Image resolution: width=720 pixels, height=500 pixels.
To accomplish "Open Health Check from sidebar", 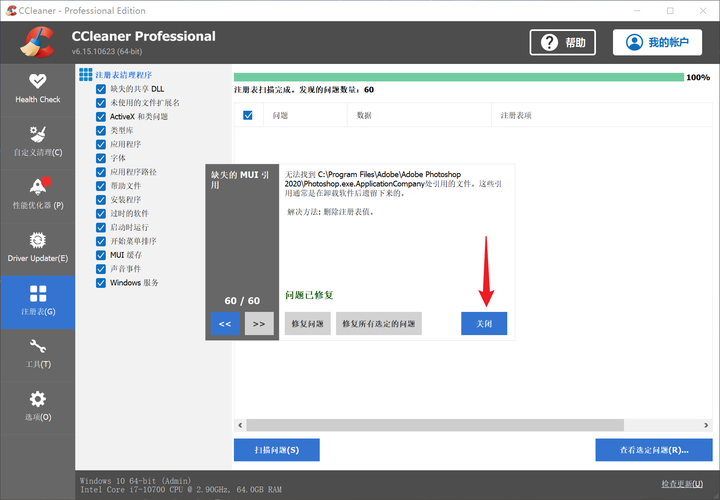I will coord(37,88).
